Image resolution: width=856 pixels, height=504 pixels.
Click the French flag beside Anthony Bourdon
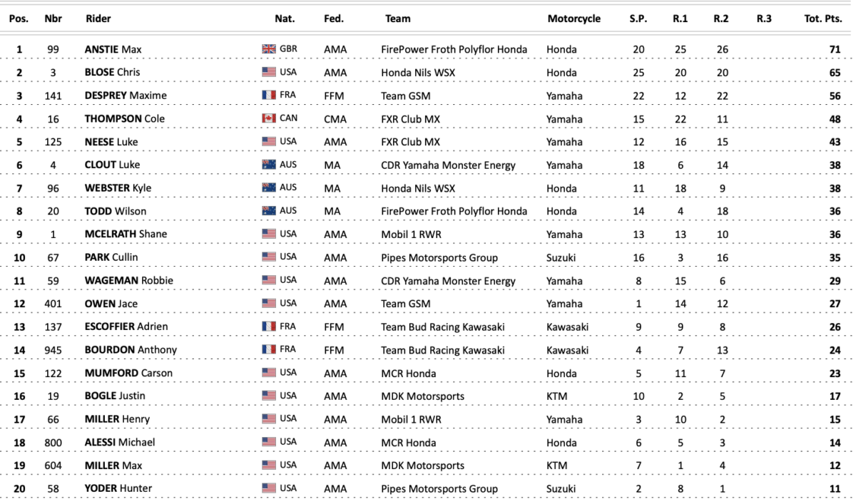pyautogui.click(x=269, y=349)
